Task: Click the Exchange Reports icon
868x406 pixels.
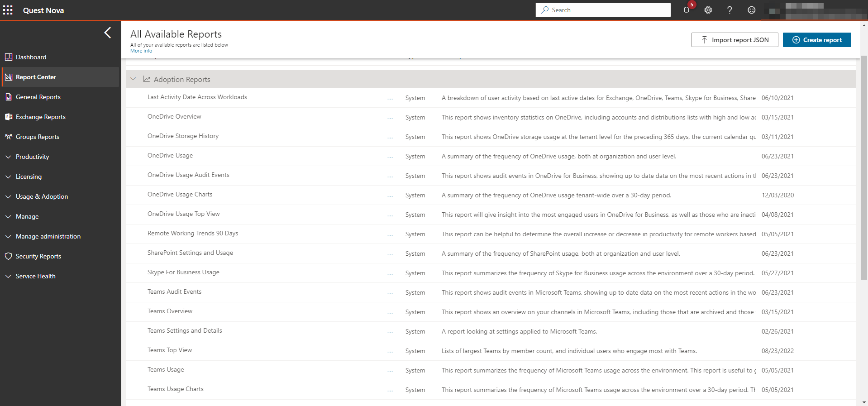Action: (8, 117)
